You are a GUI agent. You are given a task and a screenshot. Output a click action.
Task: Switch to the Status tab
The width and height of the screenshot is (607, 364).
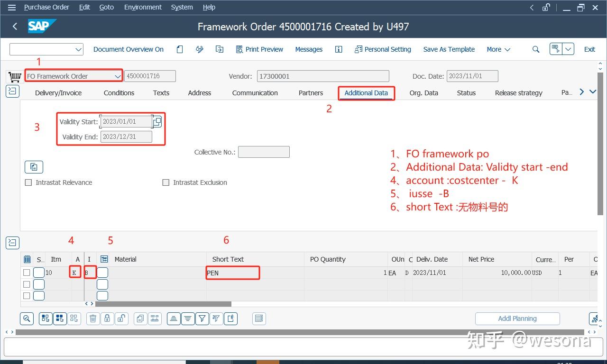[466, 93]
